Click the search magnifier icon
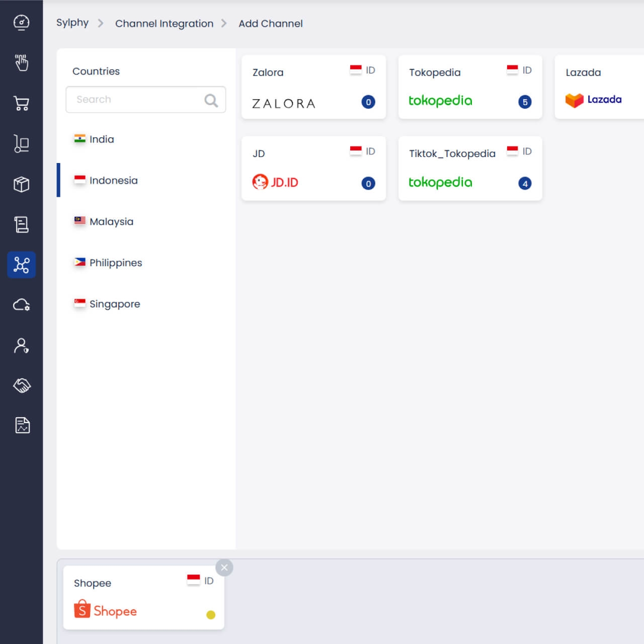 tap(211, 101)
